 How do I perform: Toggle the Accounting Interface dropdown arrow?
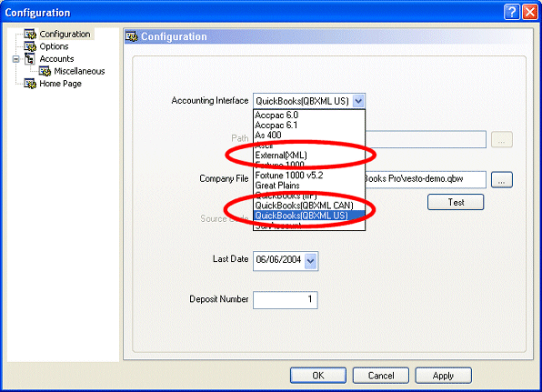pos(358,101)
